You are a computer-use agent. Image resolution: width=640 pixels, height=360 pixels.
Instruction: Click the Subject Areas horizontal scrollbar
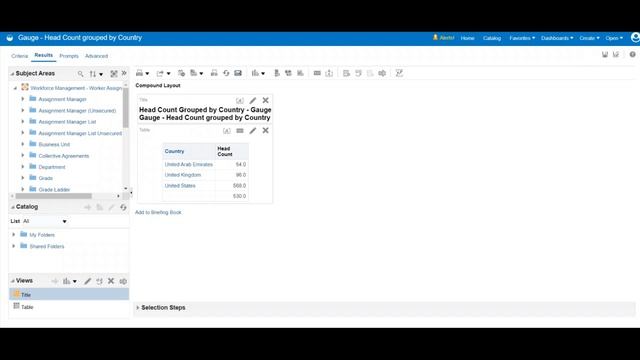click(x=53, y=196)
